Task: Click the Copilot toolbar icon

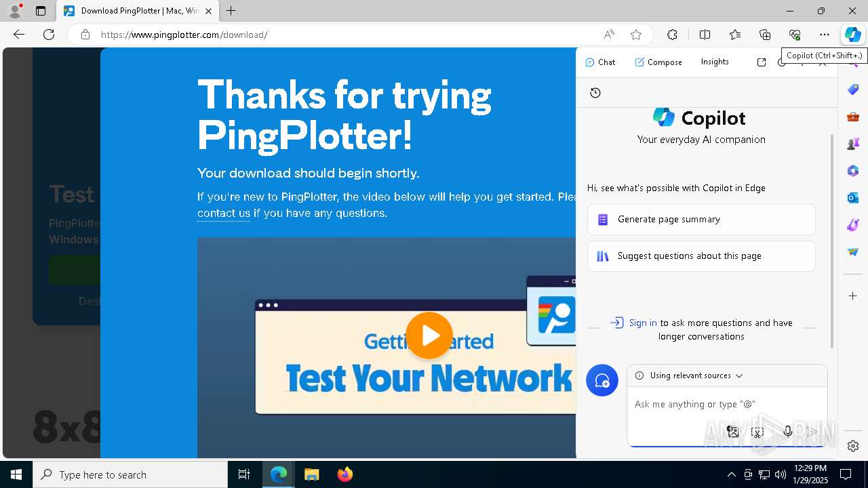Action: click(x=852, y=35)
